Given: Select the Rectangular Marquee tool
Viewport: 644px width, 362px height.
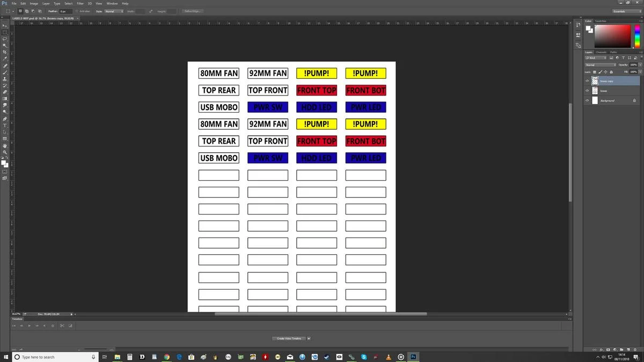Looking at the screenshot, I should pyautogui.click(x=5, y=32).
